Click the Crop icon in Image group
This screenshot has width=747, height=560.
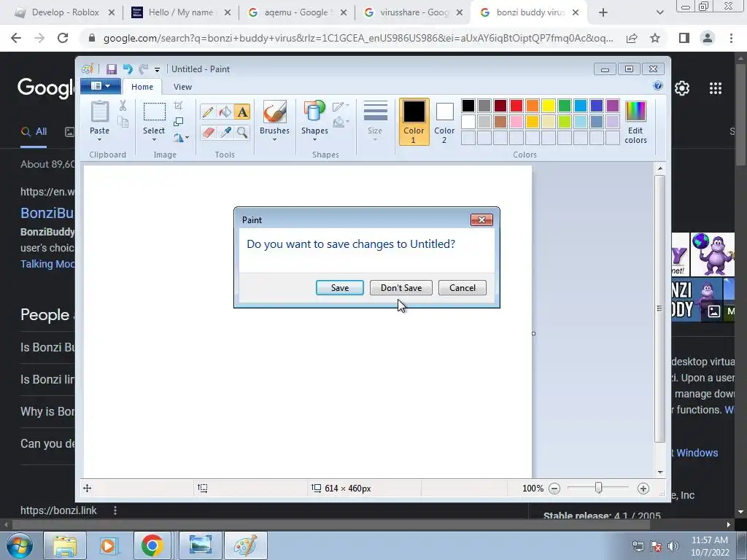[x=178, y=106]
